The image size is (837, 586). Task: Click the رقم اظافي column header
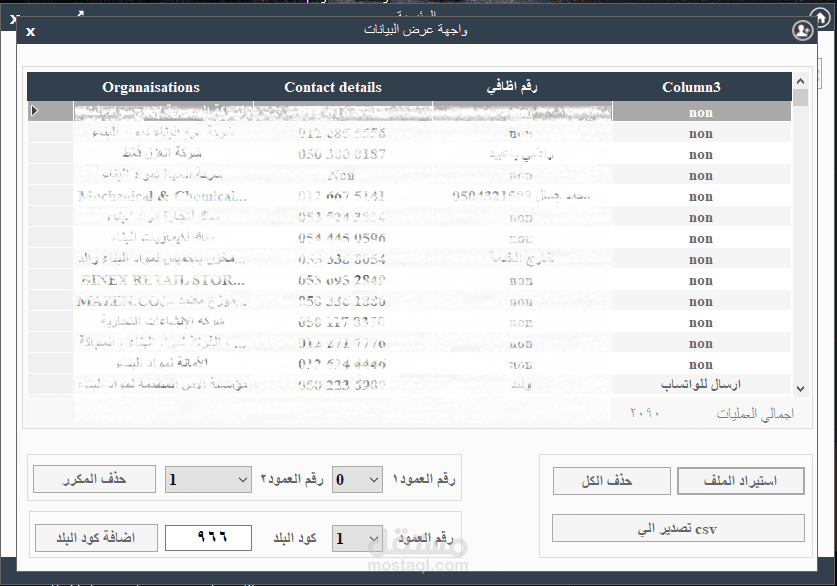511,87
